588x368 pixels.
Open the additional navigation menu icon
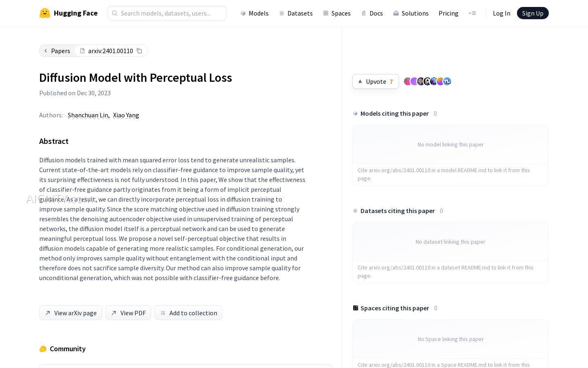tap(472, 13)
